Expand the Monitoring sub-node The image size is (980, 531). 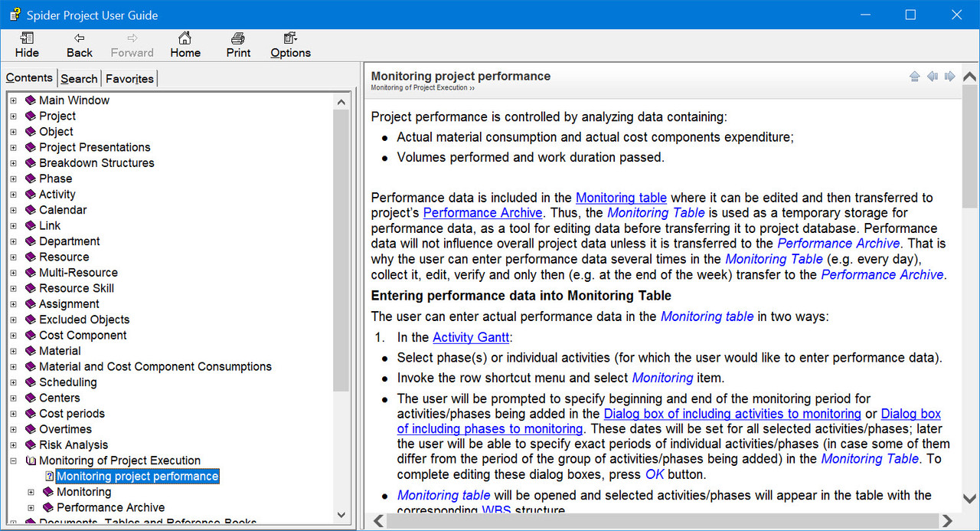pos(31,492)
